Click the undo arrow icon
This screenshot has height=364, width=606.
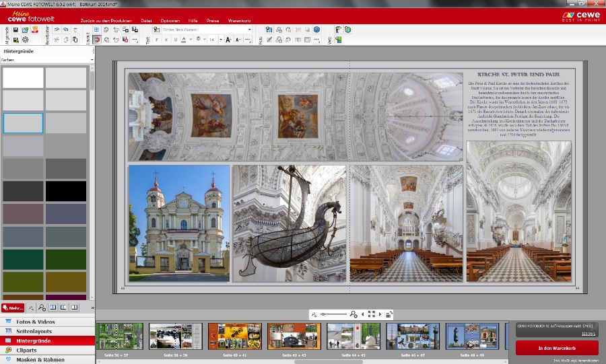pyautogui.click(x=57, y=30)
